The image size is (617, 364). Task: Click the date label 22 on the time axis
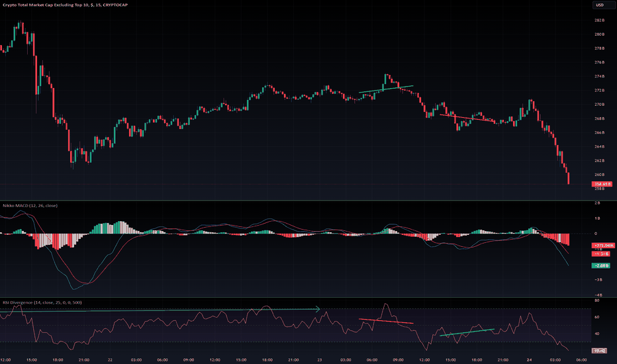[110, 359]
